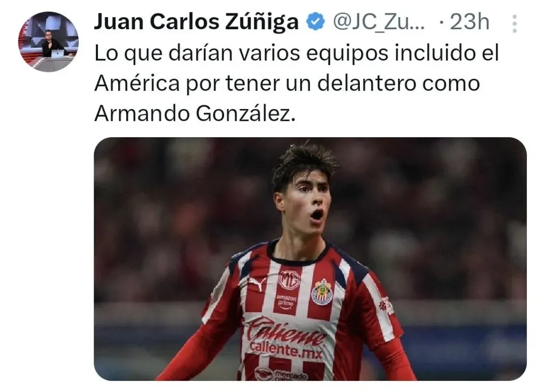Click the caliente.mx text on jersey
The image size is (545, 392).
point(286,349)
